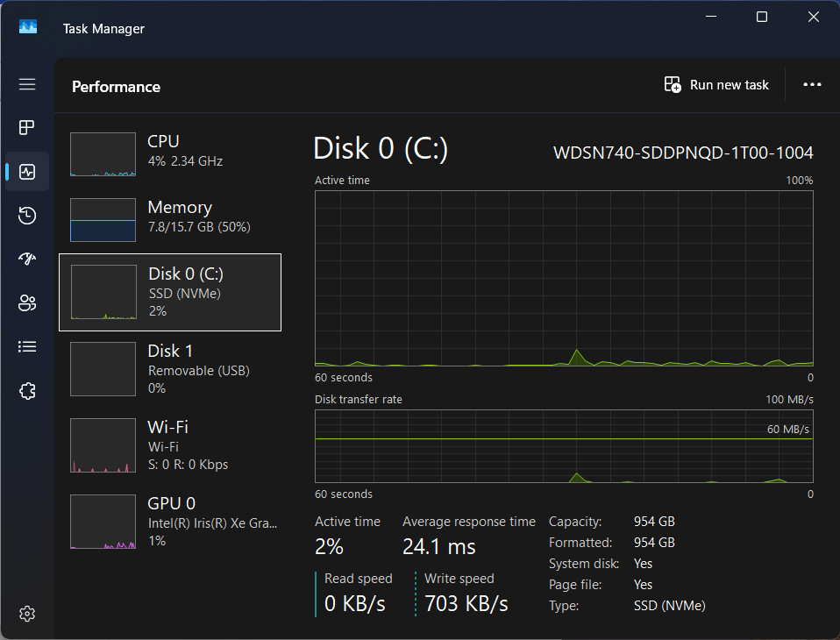The height and width of the screenshot is (640, 840).
Task: Click the Disk transfer rate graph
Action: (x=564, y=446)
